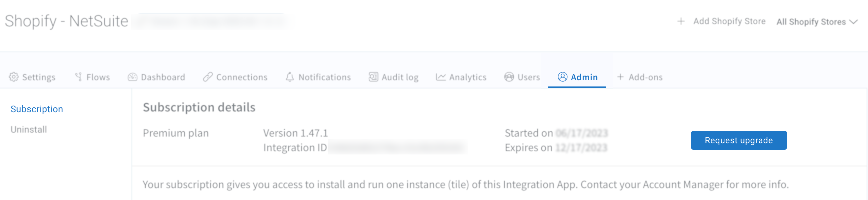The height and width of the screenshot is (200, 868).
Task: Click the Analytics chart icon
Action: [441, 77]
